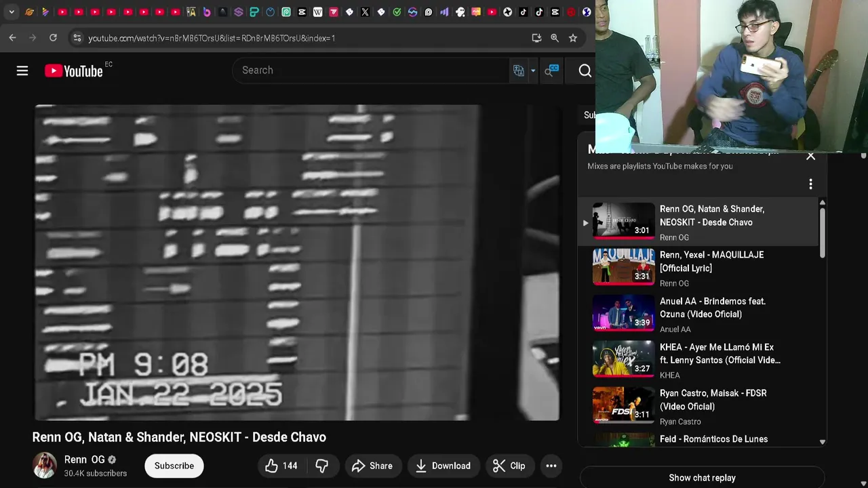Image resolution: width=868 pixels, height=488 pixels.
Task: Go back with browser back arrow
Action: click(12, 38)
